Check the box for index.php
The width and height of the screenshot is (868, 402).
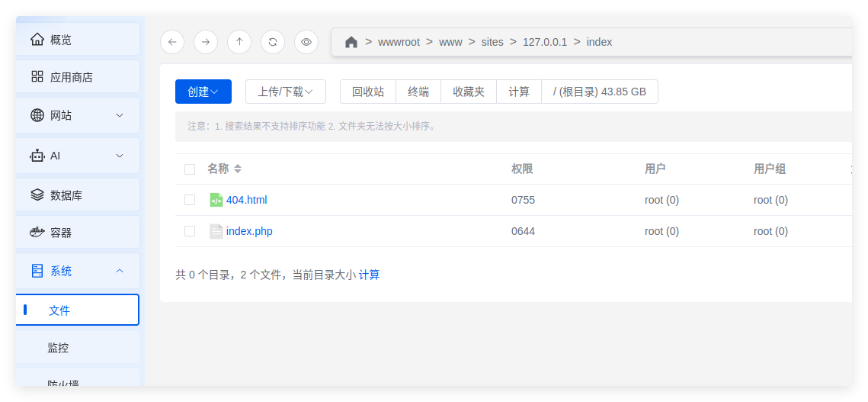point(190,231)
